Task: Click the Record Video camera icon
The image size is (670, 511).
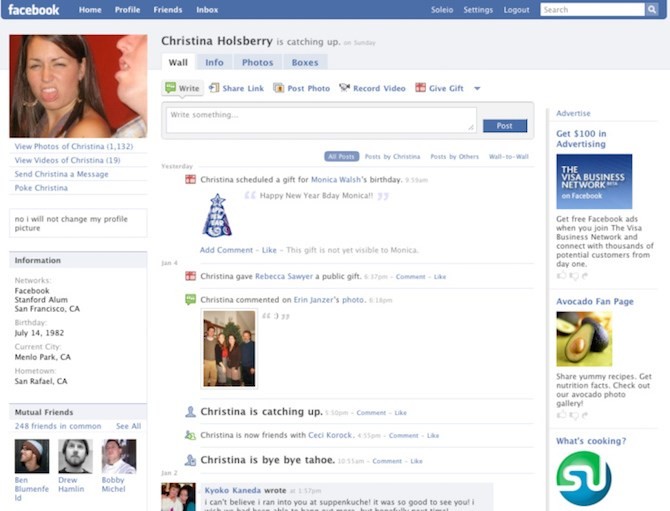Action: (x=344, y=88)
